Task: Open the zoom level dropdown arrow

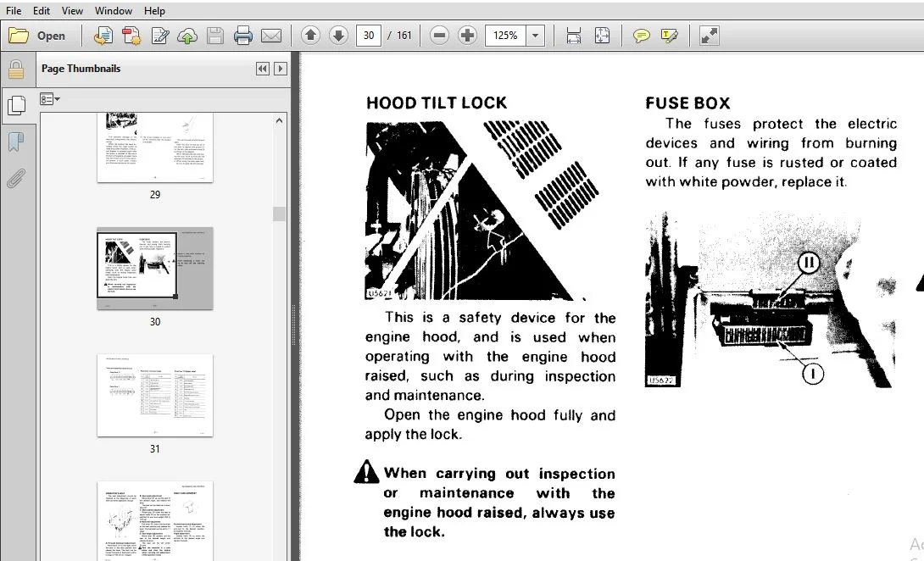Action: [535, 36]
